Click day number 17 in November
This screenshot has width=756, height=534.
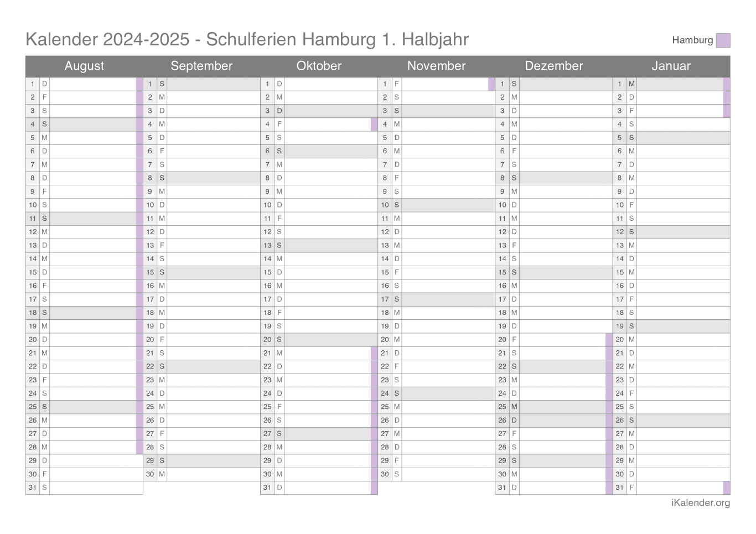385,299
